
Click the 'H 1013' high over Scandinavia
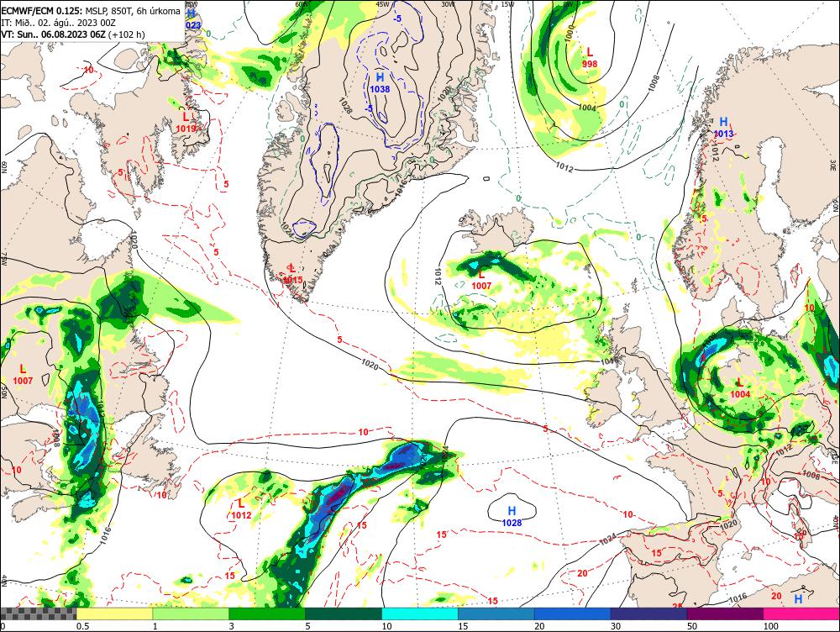(x=723, y=128)
